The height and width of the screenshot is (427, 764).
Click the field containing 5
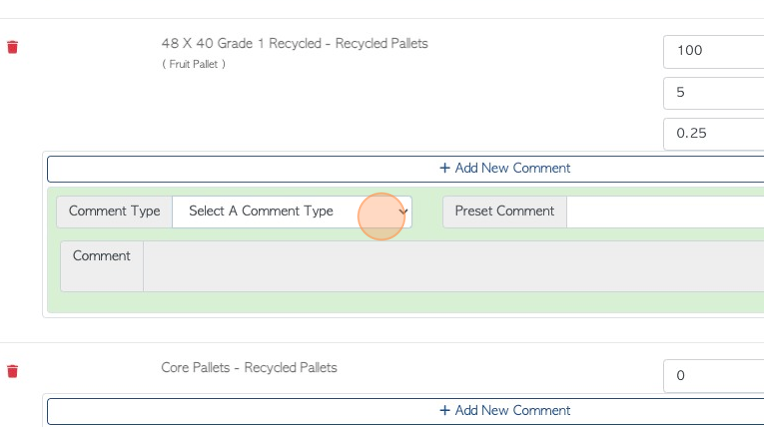click(x=713, y=93)
